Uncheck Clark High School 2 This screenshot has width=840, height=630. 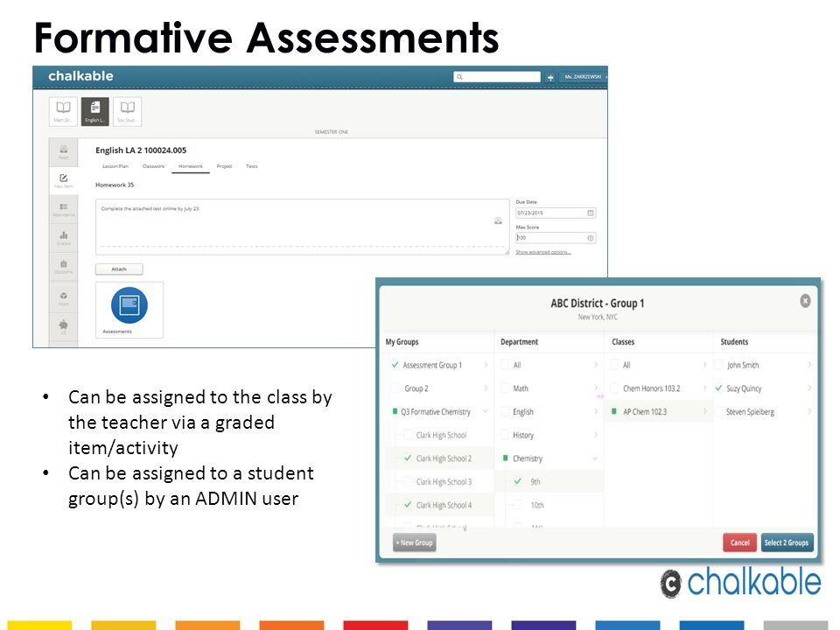pos(408,458)
